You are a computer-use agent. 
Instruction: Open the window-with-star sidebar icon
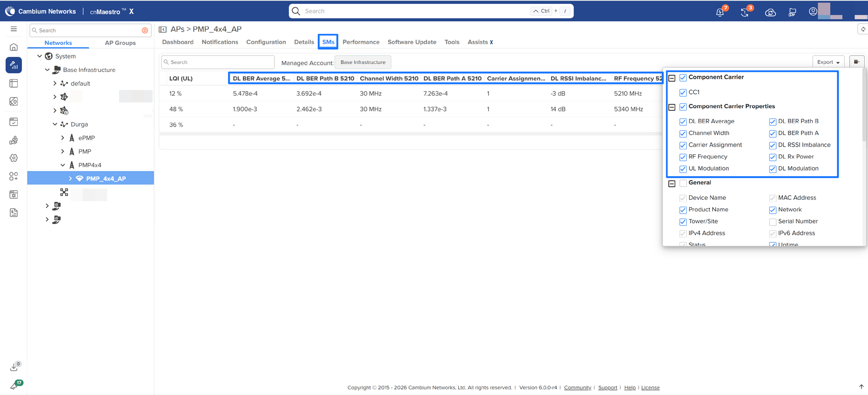[x=14, y=195]
